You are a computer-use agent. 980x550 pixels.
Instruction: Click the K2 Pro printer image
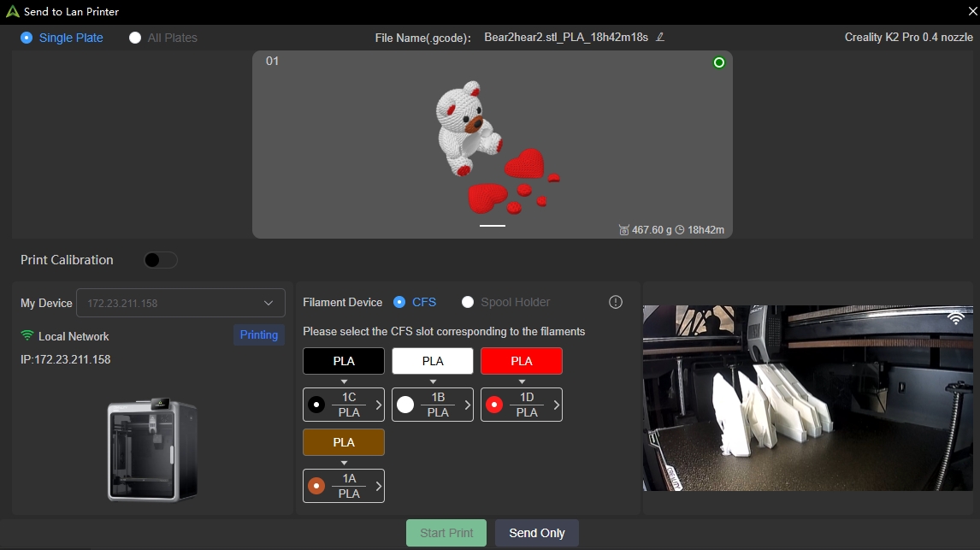click(152, 449)
